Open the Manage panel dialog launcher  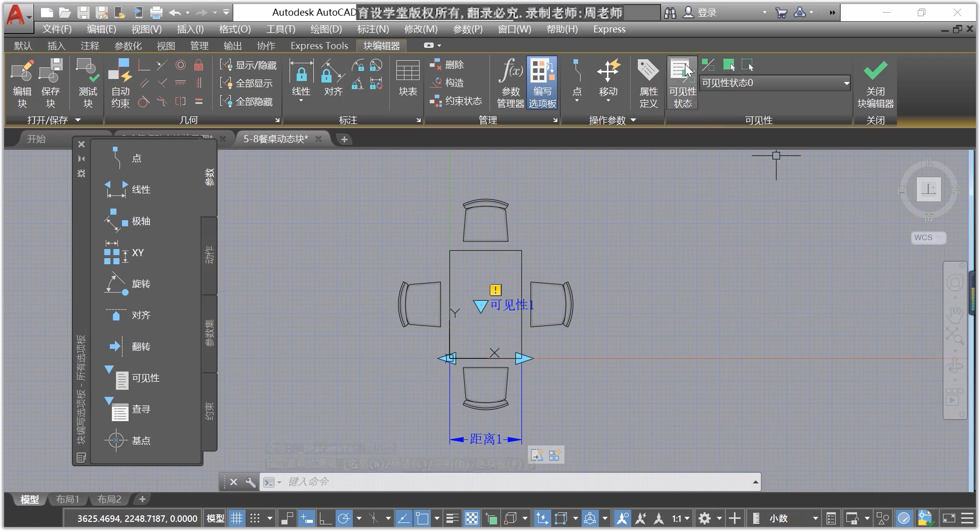(x=555, y=120)
